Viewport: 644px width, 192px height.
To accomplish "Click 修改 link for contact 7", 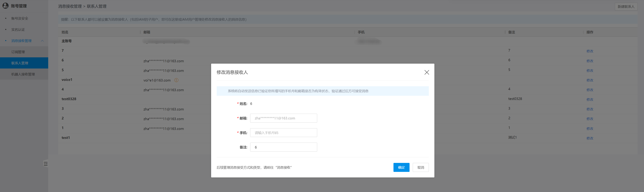I will point(590,51).
